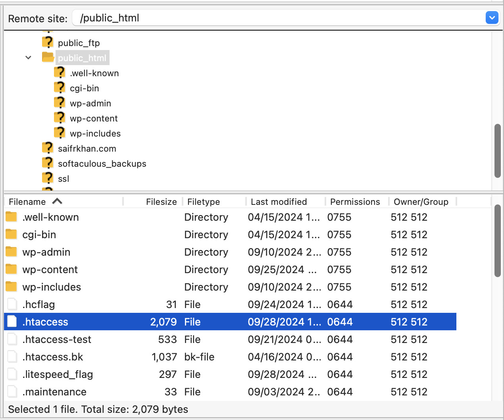Click the .htaccess.bk file icon
Viewport: 504px width, 420px height.
click(x=12, y=356)
